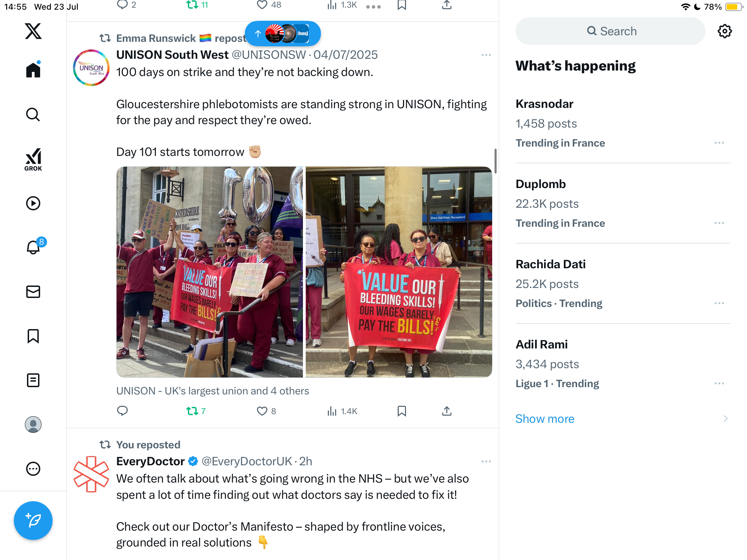Open Messages envelope in sidebar
747x560 pixels.
(x=33, y=292)
